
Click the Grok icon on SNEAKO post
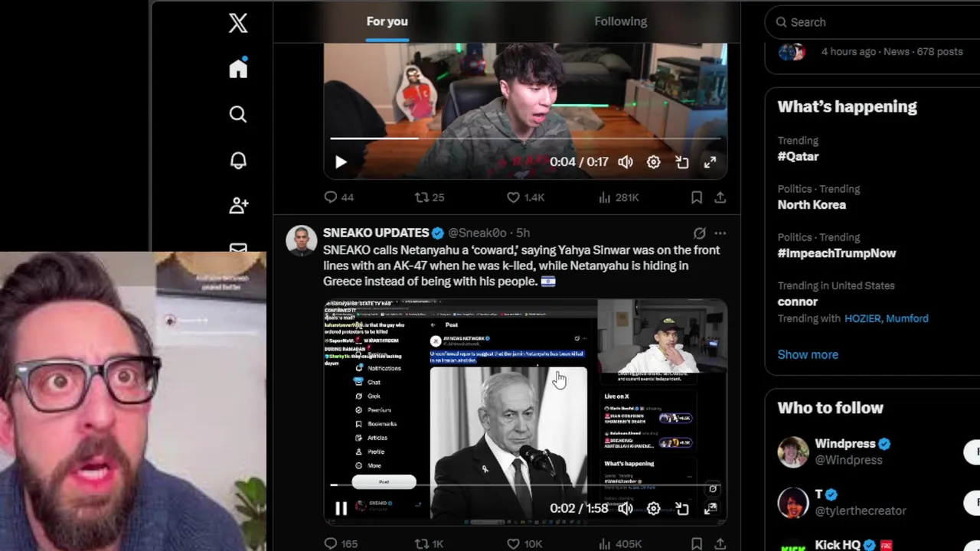(x=699, y=233)
